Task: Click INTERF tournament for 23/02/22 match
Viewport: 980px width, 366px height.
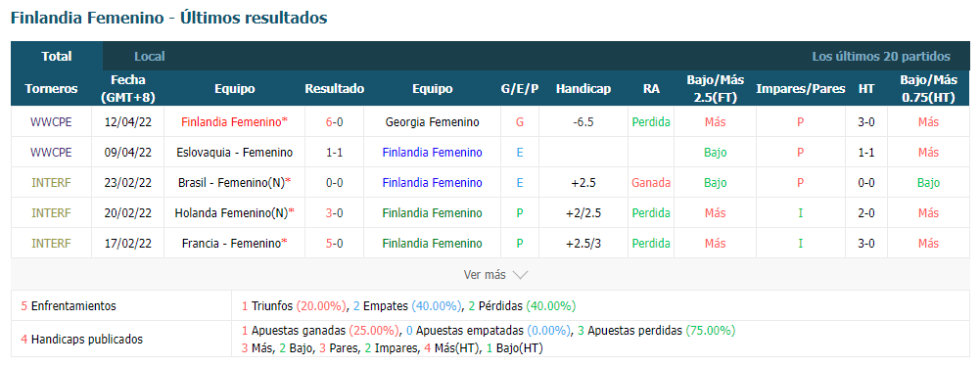Action: (x=51, y=182)
